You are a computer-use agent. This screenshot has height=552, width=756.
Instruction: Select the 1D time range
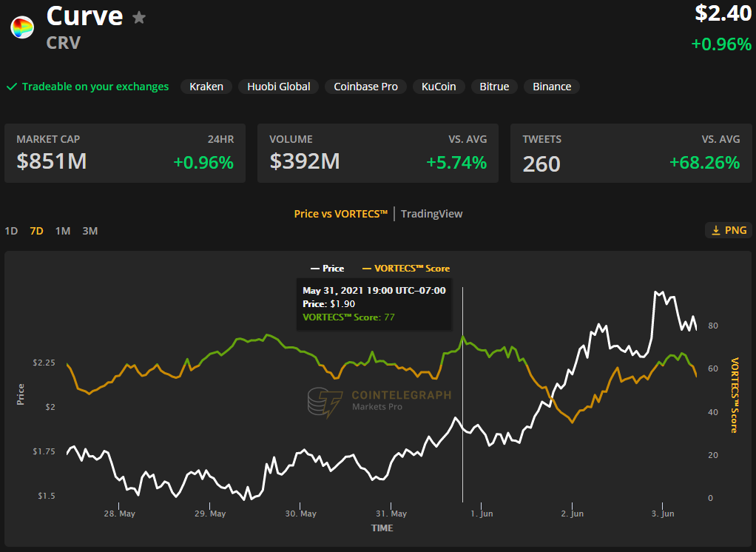click(x=11, y=231)
